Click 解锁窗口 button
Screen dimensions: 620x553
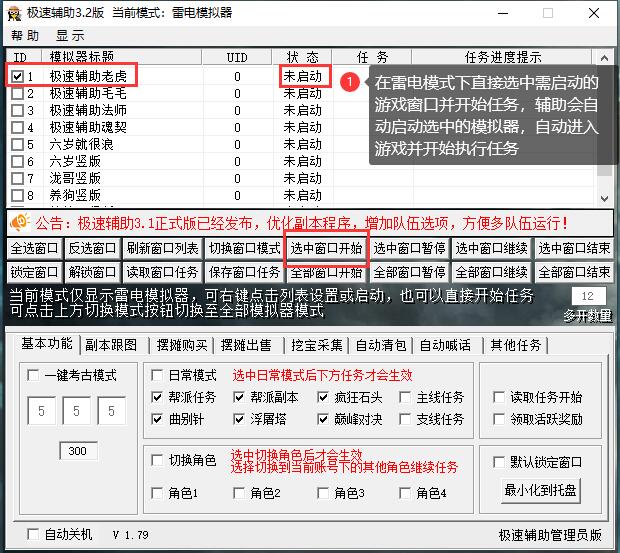[x=92, y=272]
